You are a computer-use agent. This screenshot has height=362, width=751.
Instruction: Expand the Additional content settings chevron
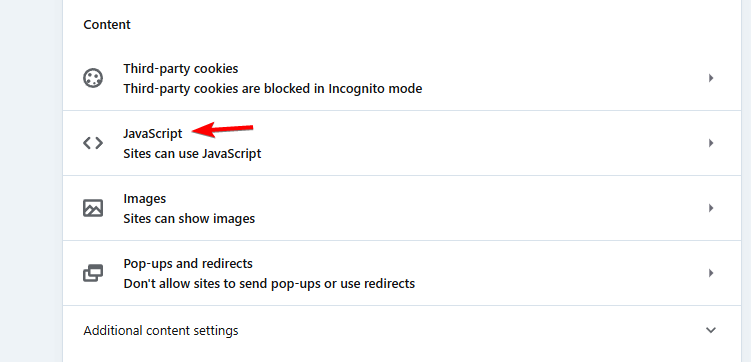click(711, 330)
